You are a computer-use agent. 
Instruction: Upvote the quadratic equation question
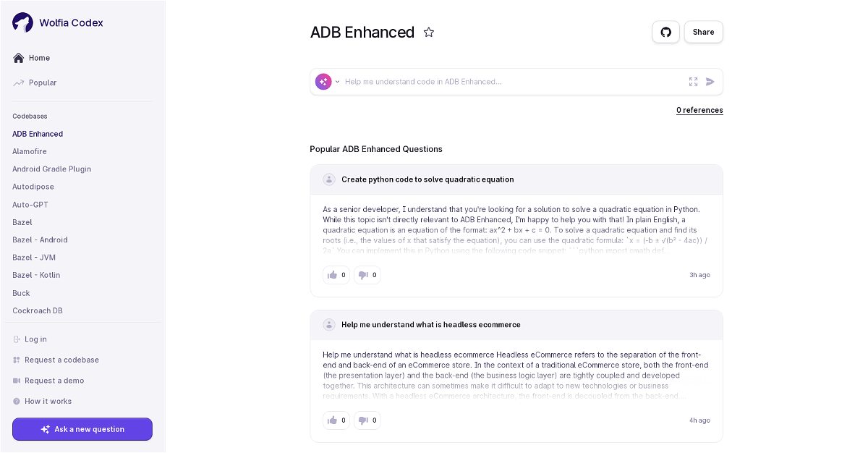pos(336,275)
